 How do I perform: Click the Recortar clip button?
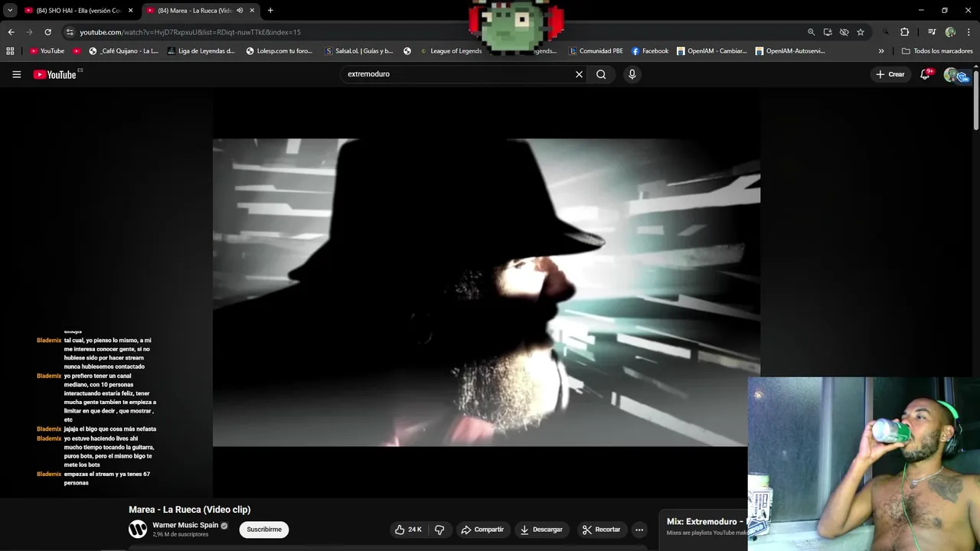coord(601,530)
